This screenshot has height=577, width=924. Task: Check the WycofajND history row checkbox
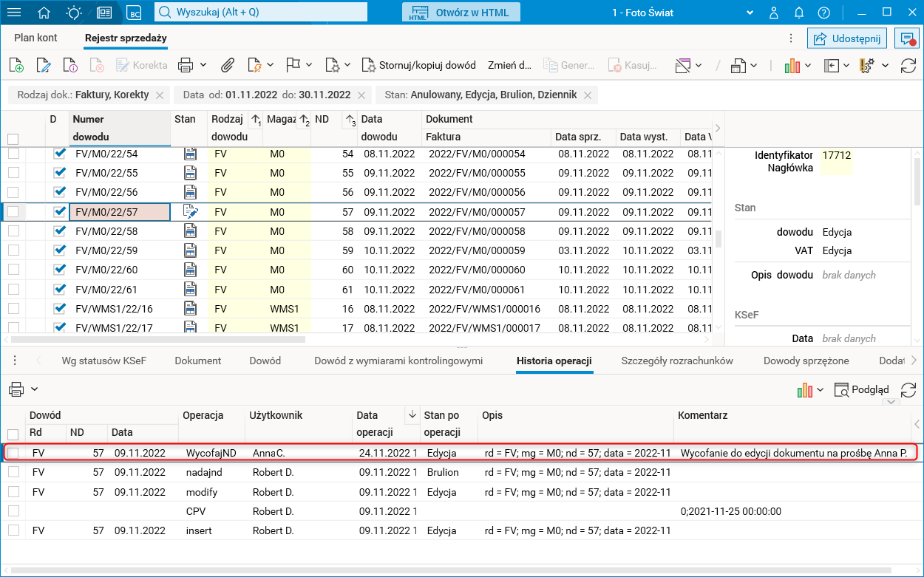tap(13, 453)
